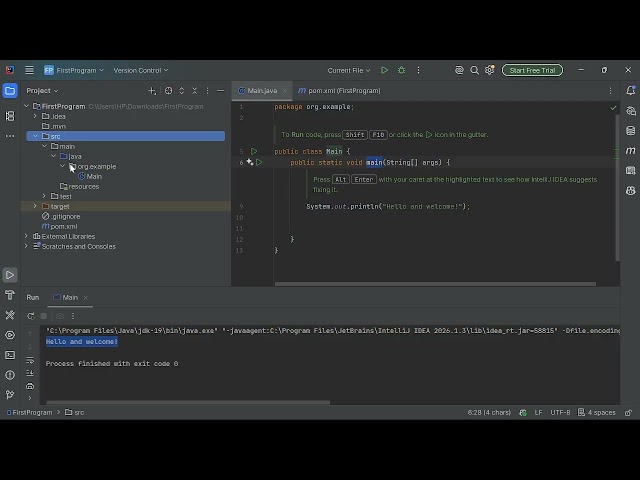Open the AI Assistant icon in the top toolbar
The width and height of the screenshot is (640, 480).
(x=459, y=70)
